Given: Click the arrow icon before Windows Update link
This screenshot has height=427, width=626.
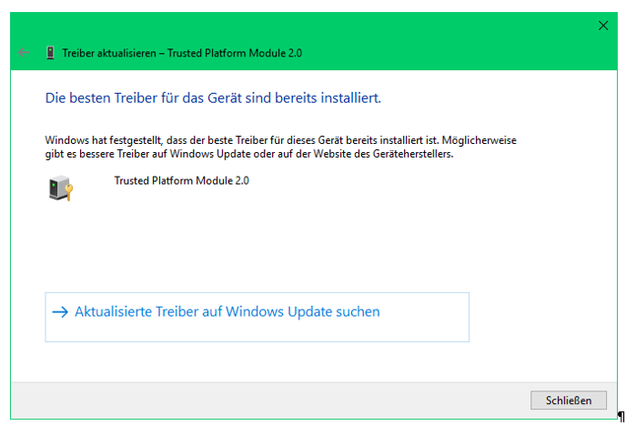Looking at the screenshot, I should point(60,312).
